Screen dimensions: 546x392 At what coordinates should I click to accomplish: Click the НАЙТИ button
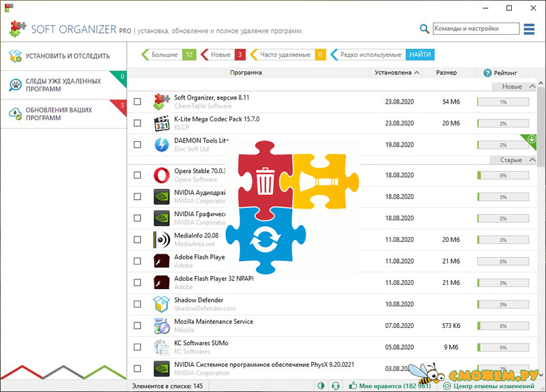coord(420,55)
